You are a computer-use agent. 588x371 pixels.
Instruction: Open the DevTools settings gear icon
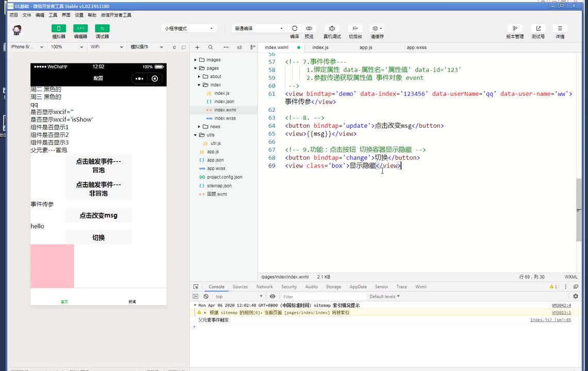[576, 296]
